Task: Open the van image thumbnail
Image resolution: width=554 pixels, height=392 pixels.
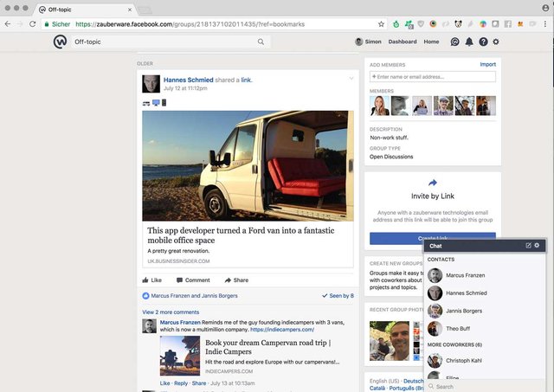Action: [x=248, y=166]
